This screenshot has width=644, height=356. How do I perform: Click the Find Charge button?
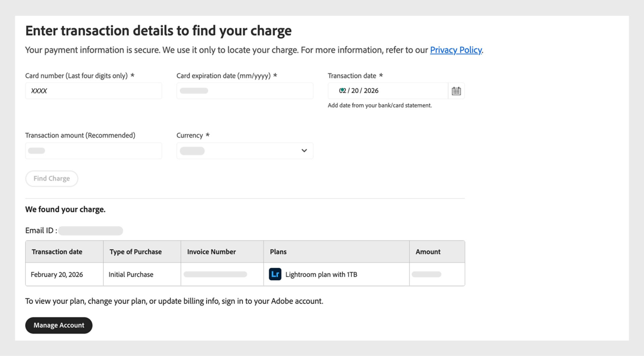51,178
